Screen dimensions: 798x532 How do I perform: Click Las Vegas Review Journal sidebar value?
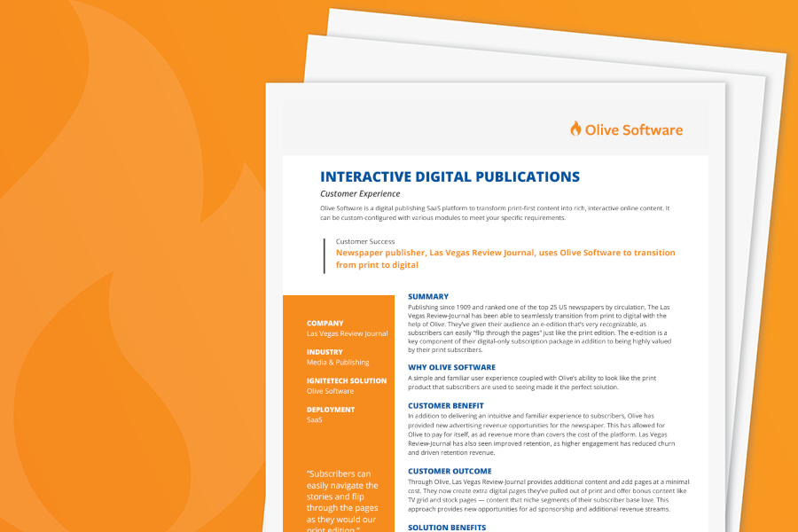pyautogui.click(x=347, y=333)
